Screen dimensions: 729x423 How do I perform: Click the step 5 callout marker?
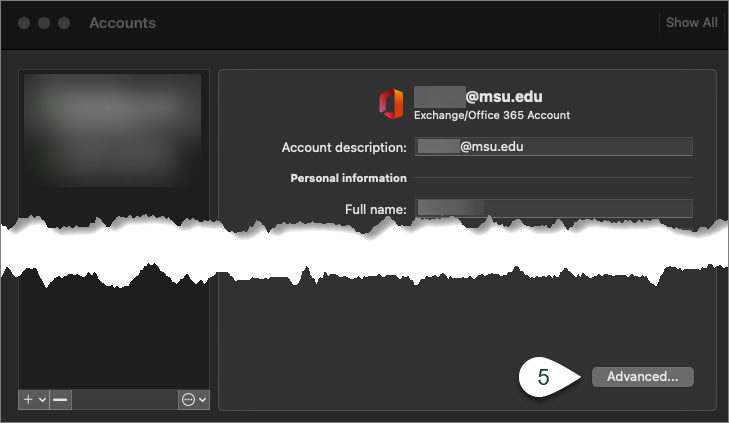point(545,377)
